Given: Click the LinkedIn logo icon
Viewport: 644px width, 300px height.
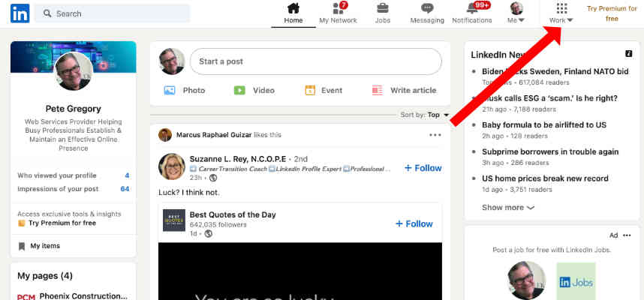Looking at the screenshot, I should pos(20,13).
